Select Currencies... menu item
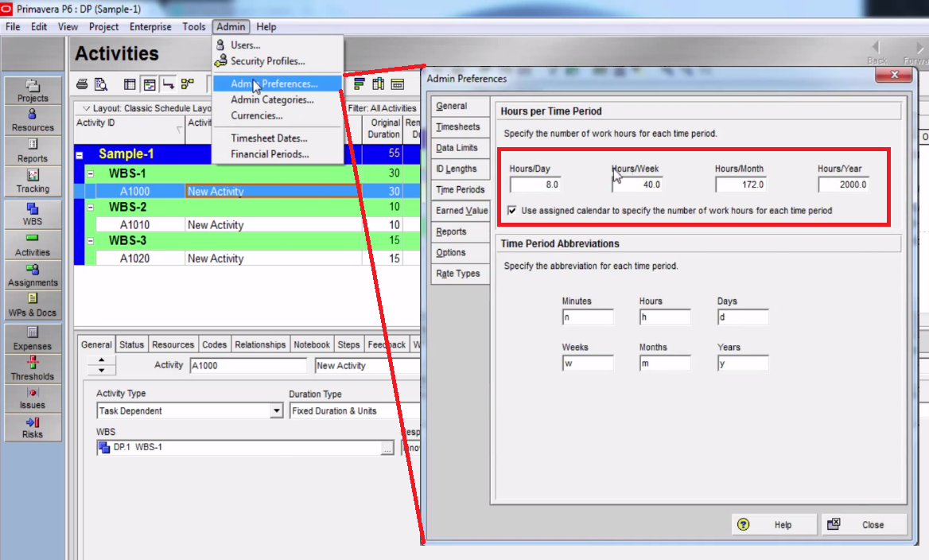 click(x=257, y=115)
